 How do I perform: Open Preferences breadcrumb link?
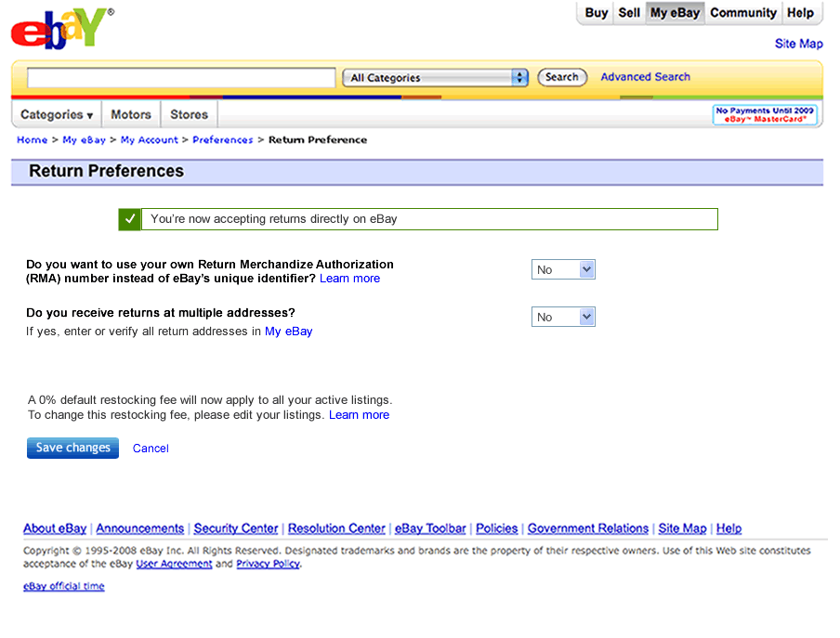coord(222,139)
